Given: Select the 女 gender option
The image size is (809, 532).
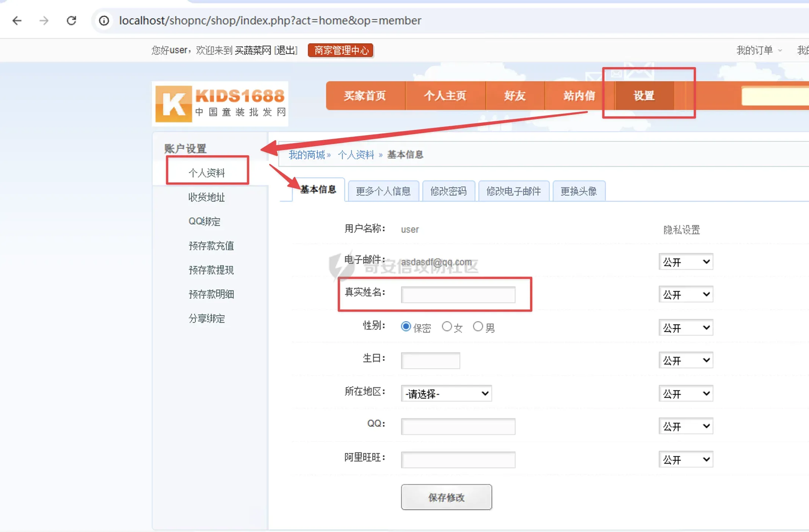Looking at the screenshot, I should 447,326.
